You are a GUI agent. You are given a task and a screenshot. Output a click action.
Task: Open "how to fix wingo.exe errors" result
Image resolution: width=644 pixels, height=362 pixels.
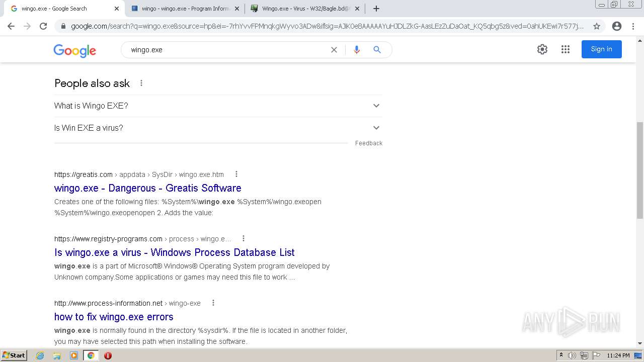(114, 317)
